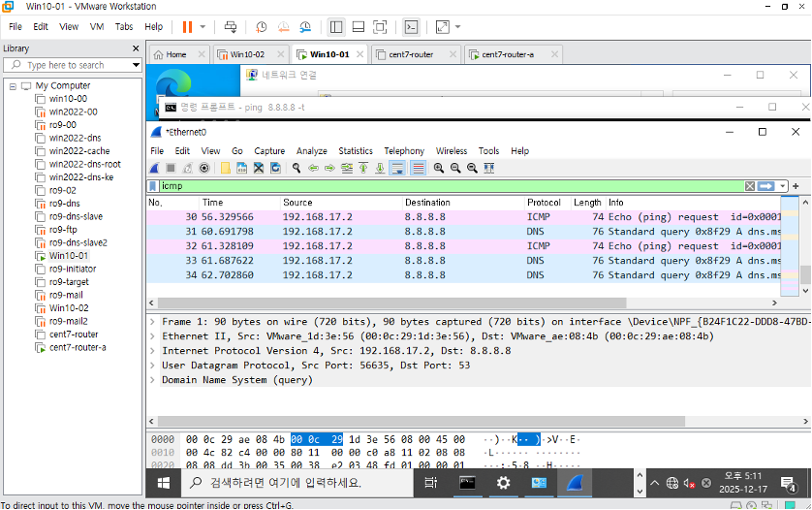Click the packet list horizontal scrollbar

coord(392,303)
